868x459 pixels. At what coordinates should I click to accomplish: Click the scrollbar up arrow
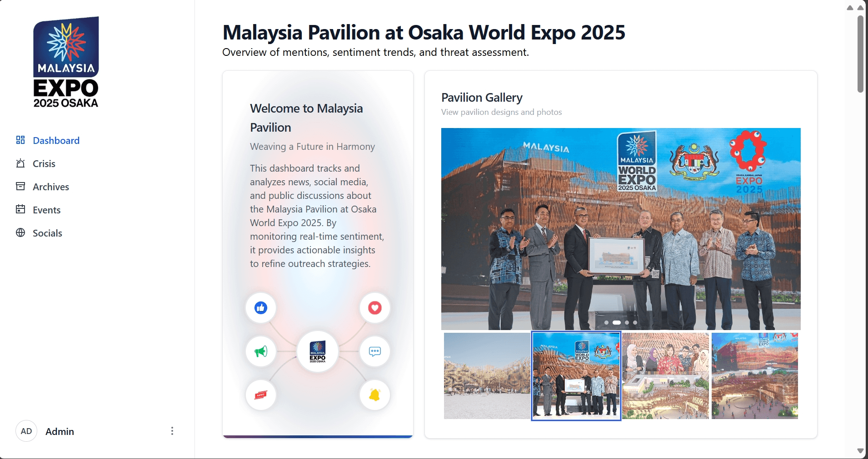point(860,8)
